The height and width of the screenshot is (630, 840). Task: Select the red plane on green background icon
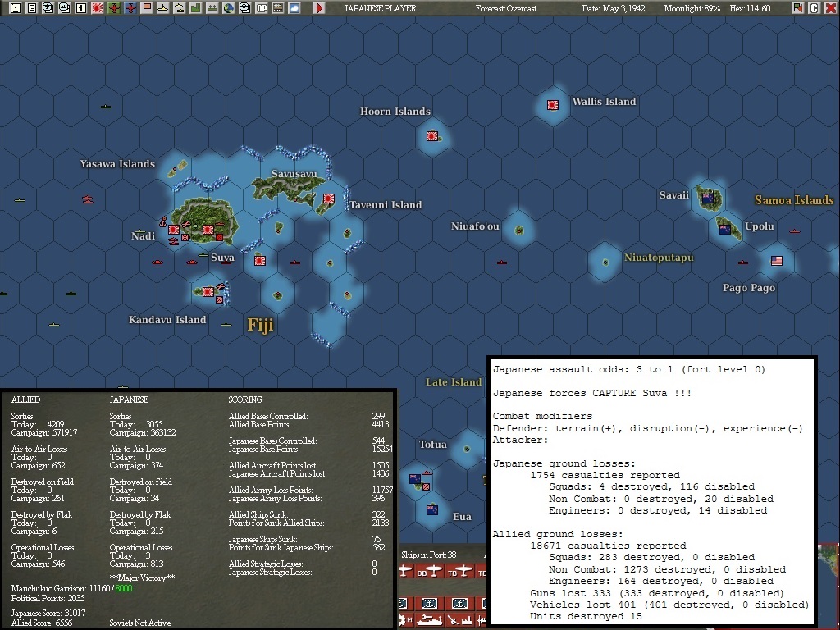(113, 8)
